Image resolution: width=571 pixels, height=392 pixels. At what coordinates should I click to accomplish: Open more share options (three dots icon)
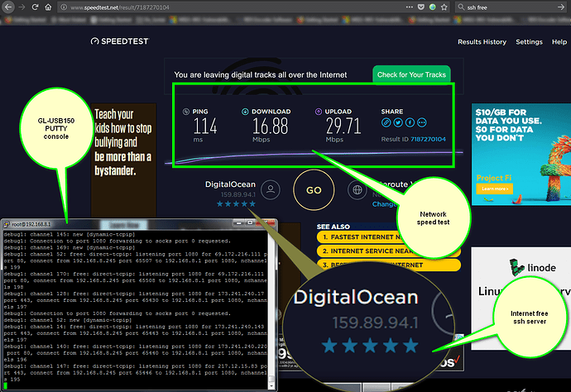421,122
